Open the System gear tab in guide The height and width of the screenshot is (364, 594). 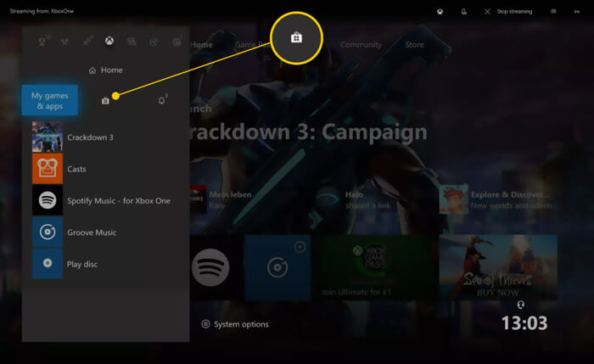[177, 42]
